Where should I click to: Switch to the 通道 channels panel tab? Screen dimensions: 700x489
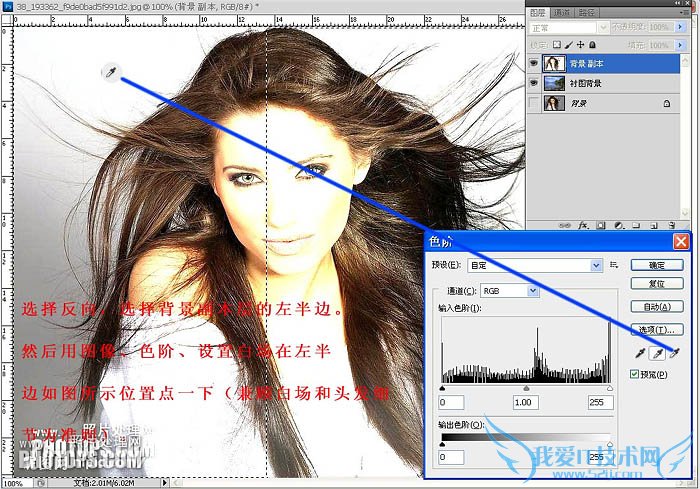(561, 12)
